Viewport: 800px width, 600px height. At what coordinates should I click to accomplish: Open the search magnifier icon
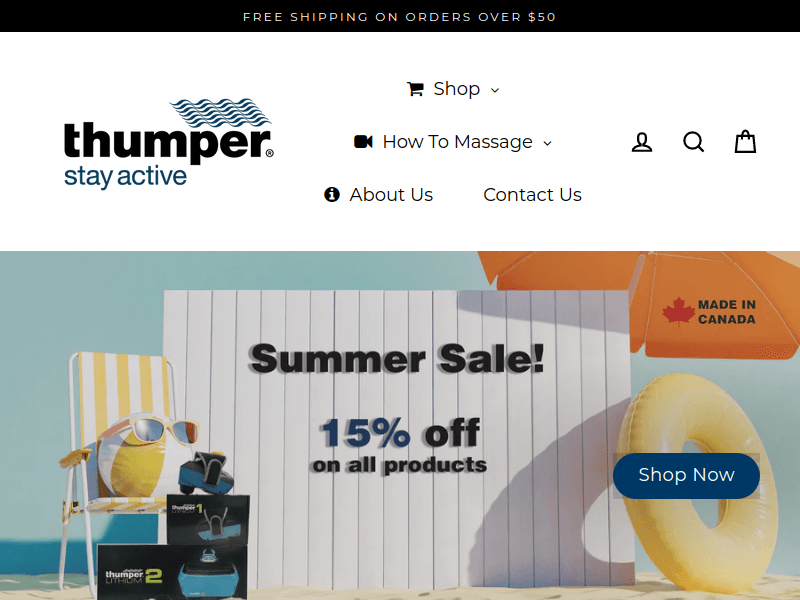point(693,142)
